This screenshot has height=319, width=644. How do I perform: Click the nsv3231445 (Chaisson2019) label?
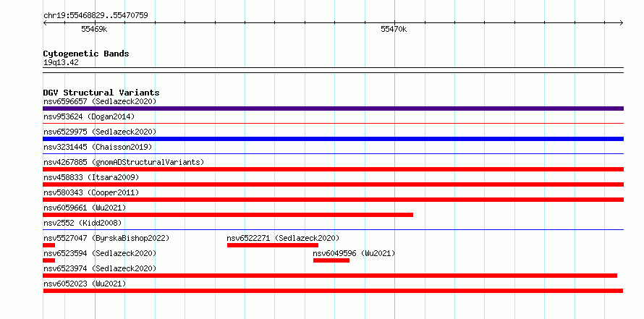[98, 147]
